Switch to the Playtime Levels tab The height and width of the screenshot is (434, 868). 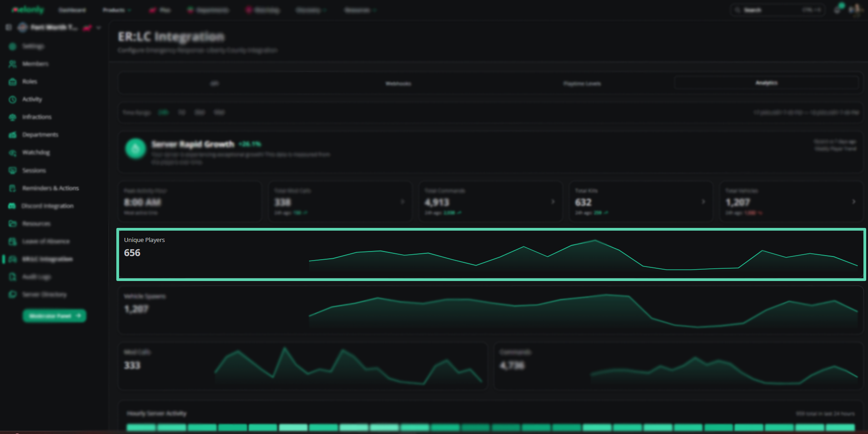click(582, 84)
